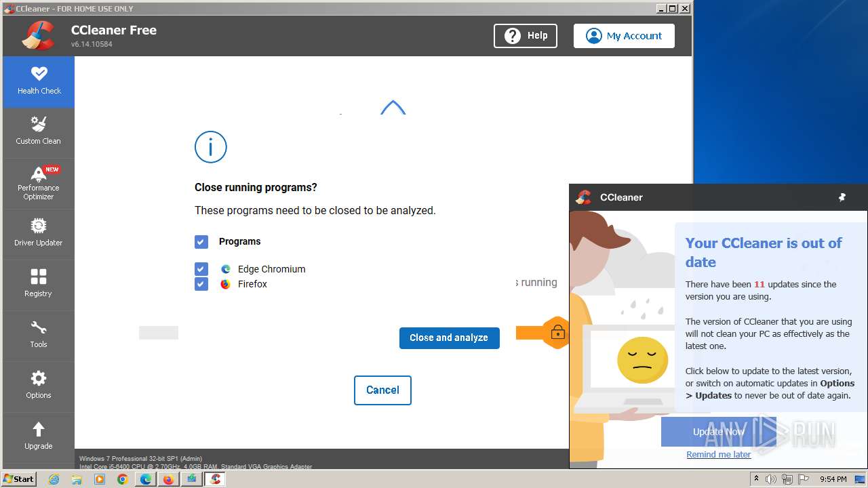This screenshot has height=488, width=868.
Task: Open the Options settings section
Action: [39, 387]
